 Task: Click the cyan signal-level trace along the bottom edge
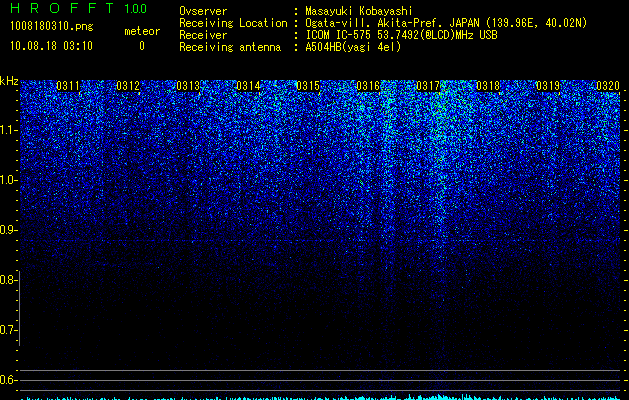321,398
